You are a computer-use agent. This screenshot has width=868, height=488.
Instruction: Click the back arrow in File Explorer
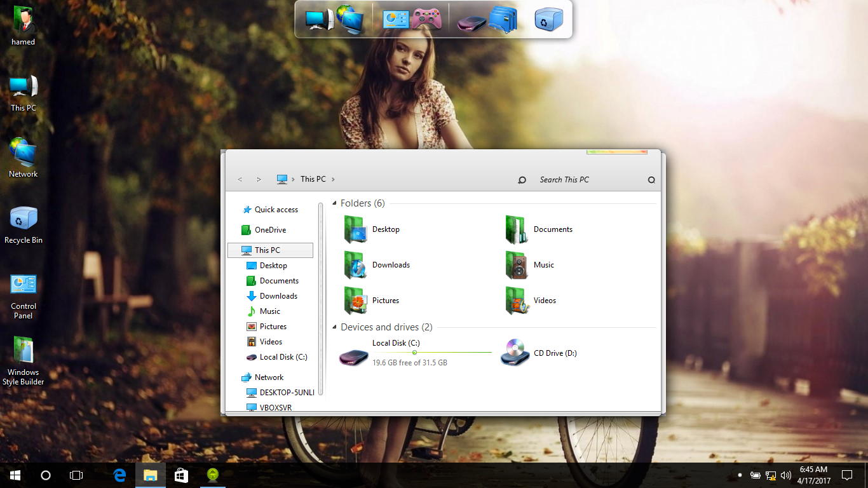240,179
